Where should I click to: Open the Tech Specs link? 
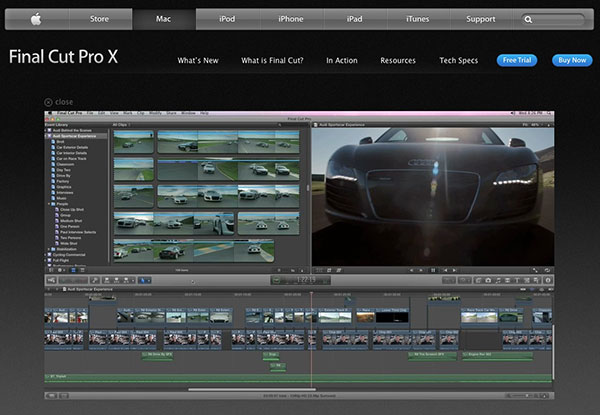tap(458, 60)
